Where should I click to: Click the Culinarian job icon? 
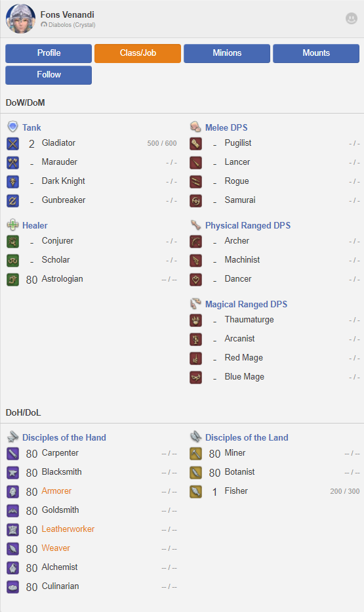13,586
